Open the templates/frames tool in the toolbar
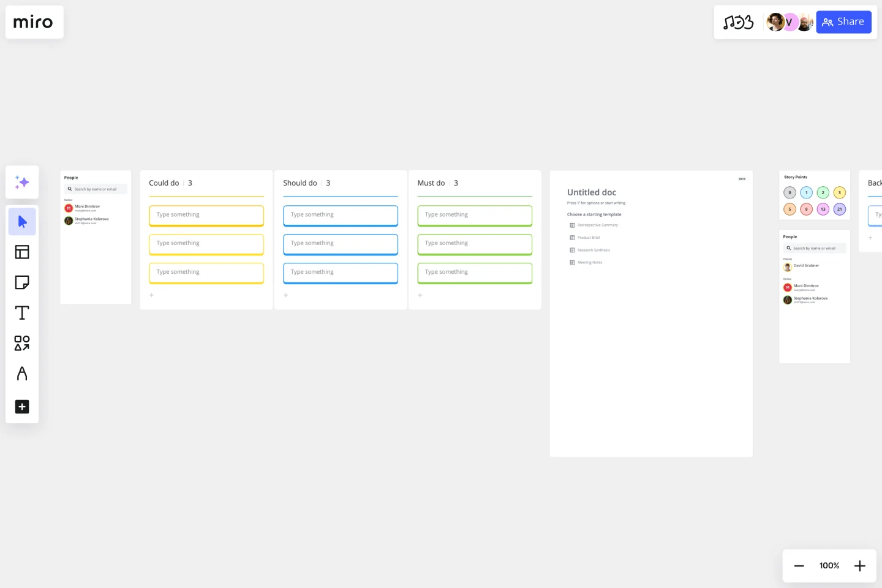Image resolution: width=882 pixels, height=588 pixels. (x=22, y=252)
